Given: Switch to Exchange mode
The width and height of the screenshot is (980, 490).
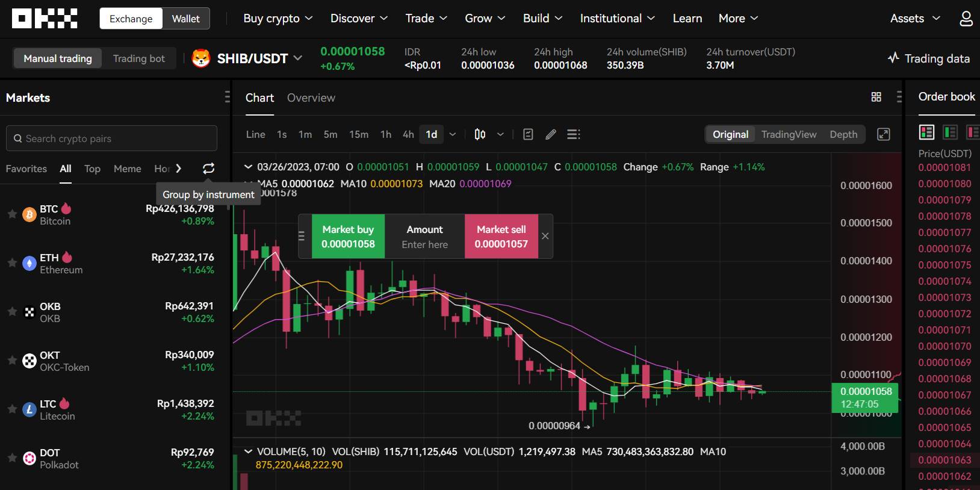Looking at the screenshot, I should [131, 19].
